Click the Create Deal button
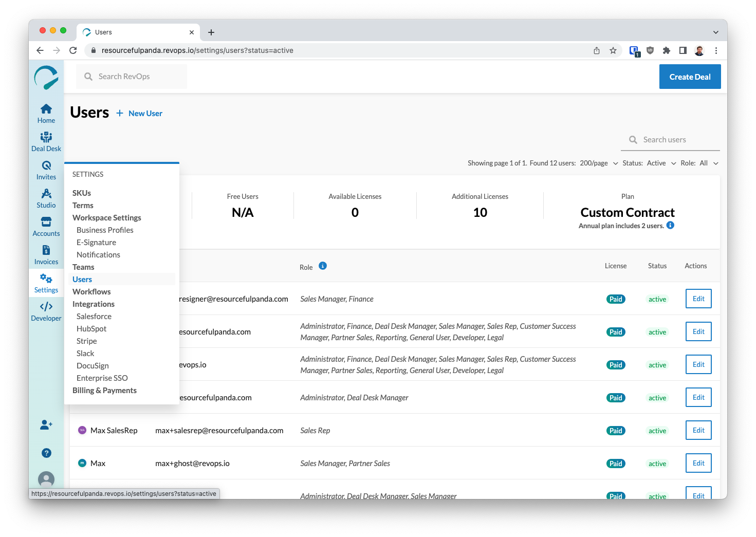This screenshot has height=537, width=756. click(690, 77)
